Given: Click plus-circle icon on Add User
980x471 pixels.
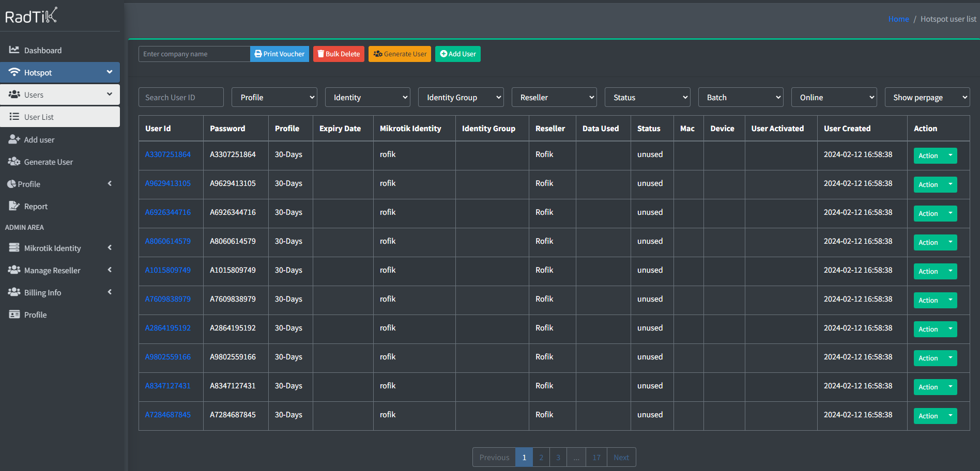Looking at the screenshot, I should 443,54.
